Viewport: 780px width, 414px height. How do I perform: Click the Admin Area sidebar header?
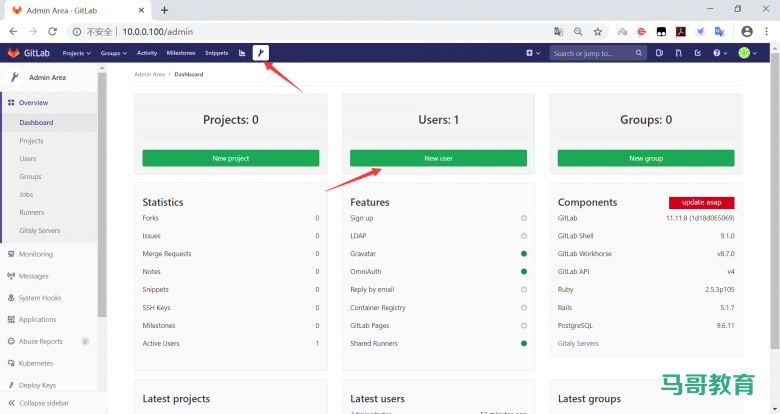[x=48, y=78]
